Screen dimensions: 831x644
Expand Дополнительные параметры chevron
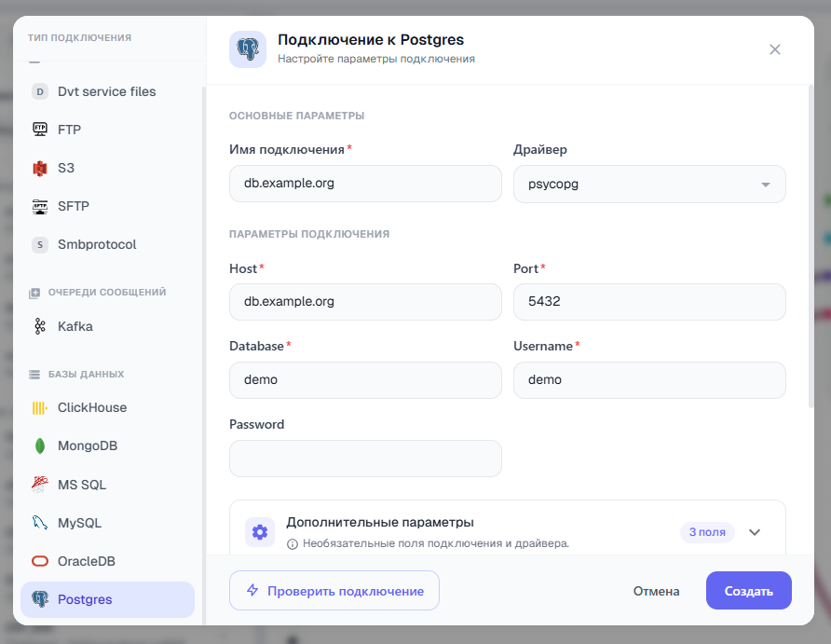755,532
